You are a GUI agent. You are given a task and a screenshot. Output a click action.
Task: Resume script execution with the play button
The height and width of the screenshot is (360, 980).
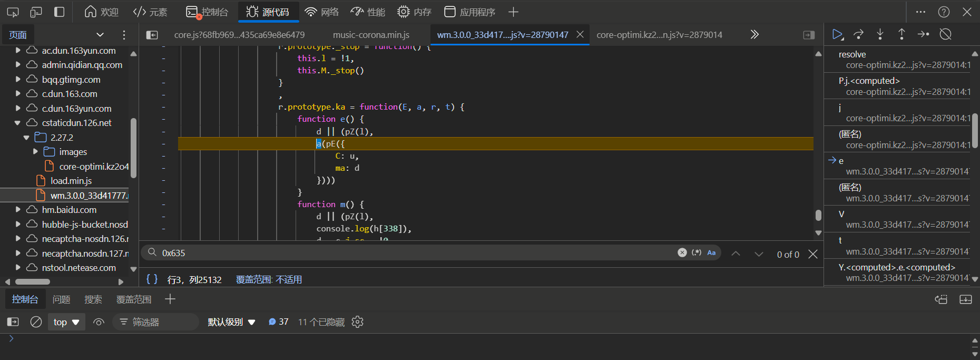tap(837, 34)
